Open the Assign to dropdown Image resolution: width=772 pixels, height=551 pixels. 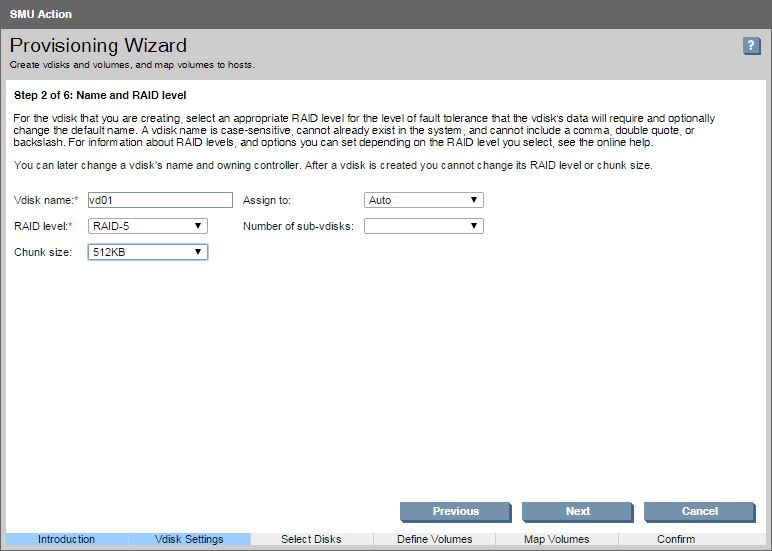pos(423,200)
